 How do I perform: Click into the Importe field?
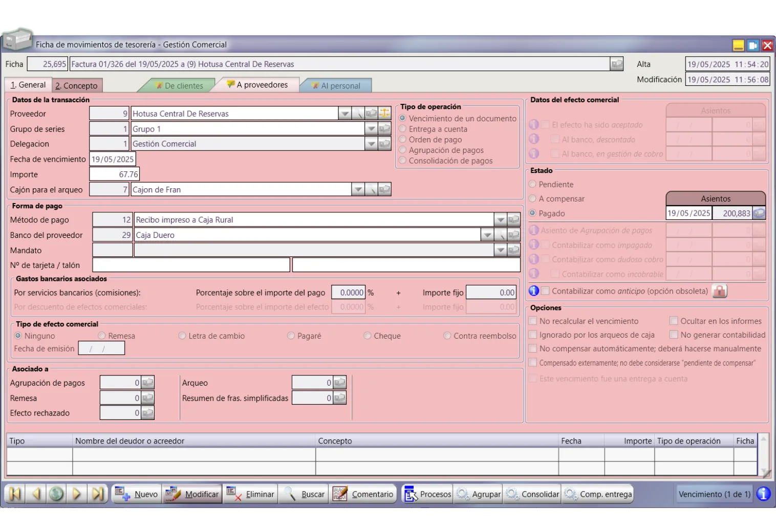114,174
